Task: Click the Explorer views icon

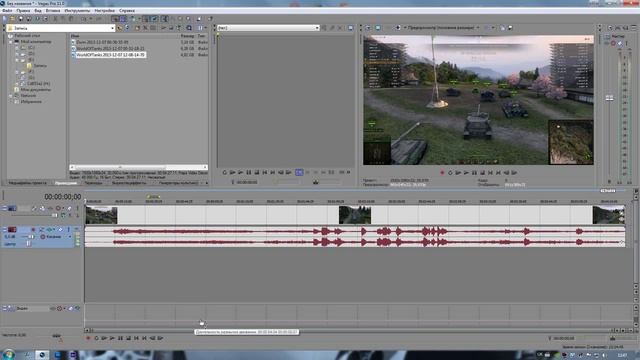Action: (200, 28)
